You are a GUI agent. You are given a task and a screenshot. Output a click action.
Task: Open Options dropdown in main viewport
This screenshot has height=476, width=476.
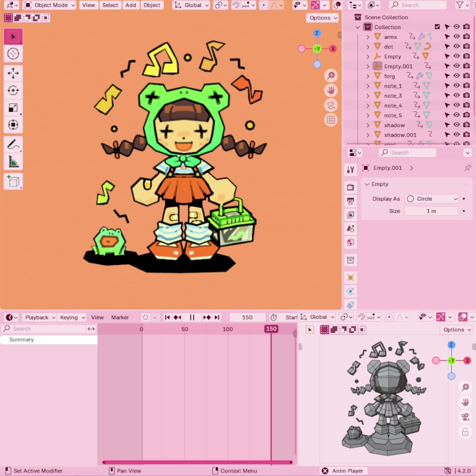tap(323, 18)
